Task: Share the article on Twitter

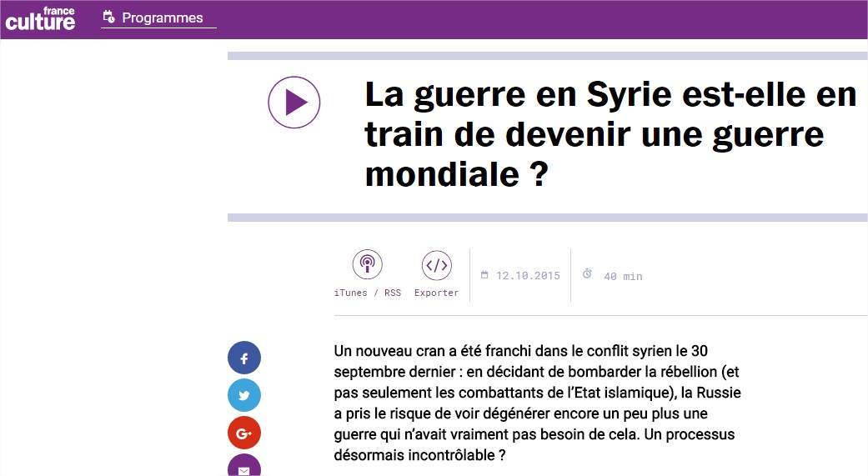Action: (x=244, y=395)
